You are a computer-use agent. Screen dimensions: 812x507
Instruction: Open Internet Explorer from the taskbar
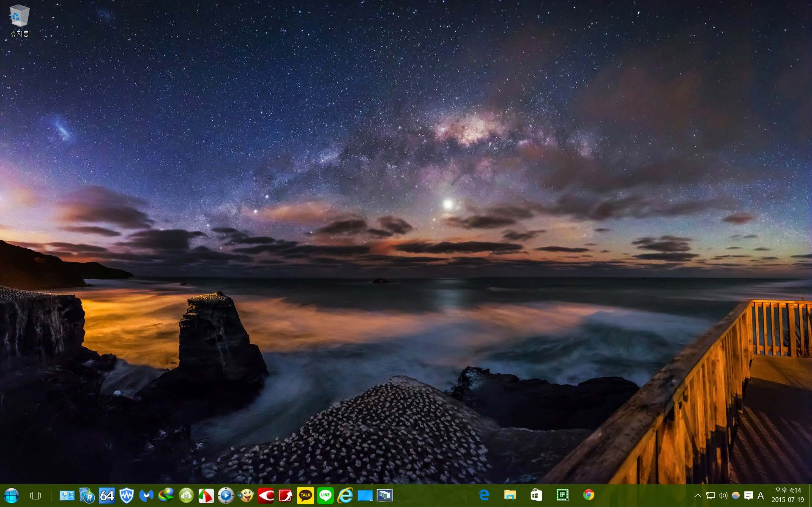345,495
